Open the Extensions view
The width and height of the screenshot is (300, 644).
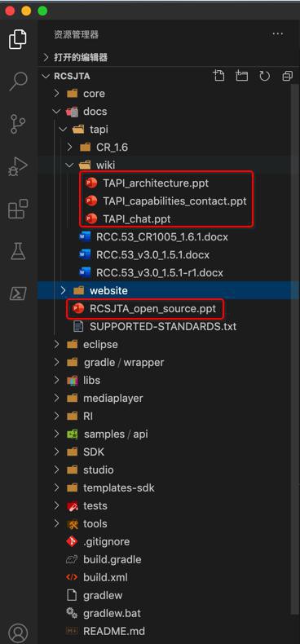(18, 209)
